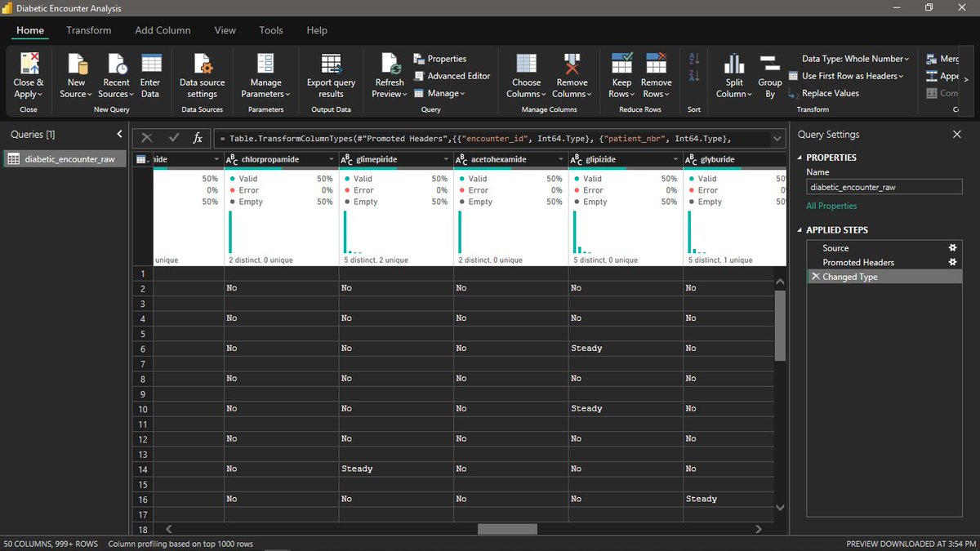Switch to the Help tab

(317, 30)
